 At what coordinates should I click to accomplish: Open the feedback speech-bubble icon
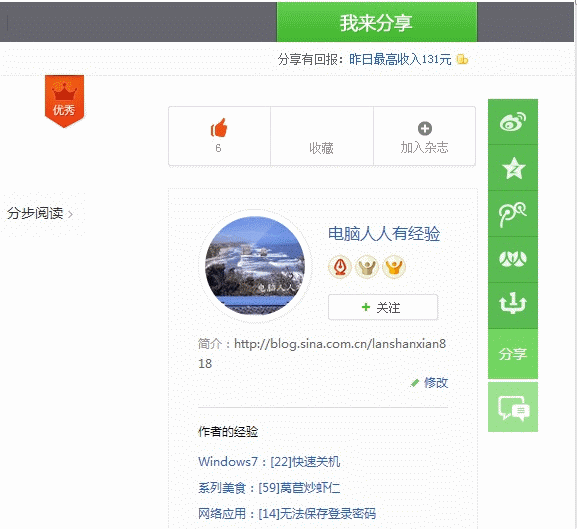pos(513,407)
